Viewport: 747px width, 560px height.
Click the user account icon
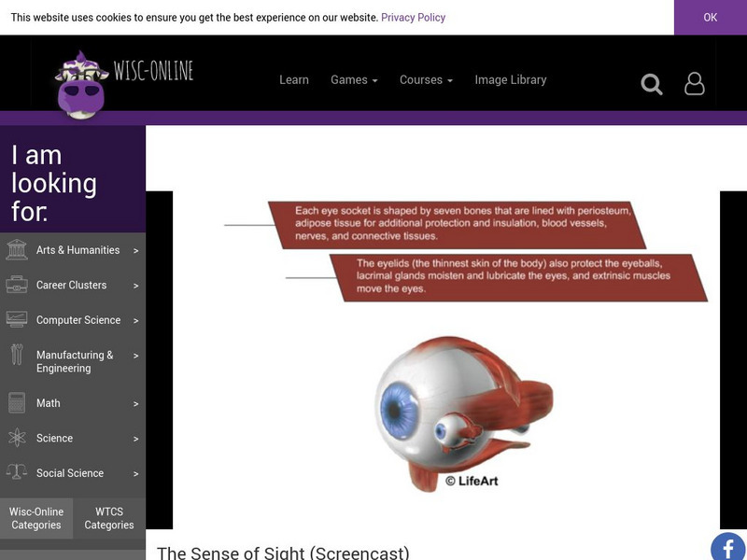(x=693, y=84)
